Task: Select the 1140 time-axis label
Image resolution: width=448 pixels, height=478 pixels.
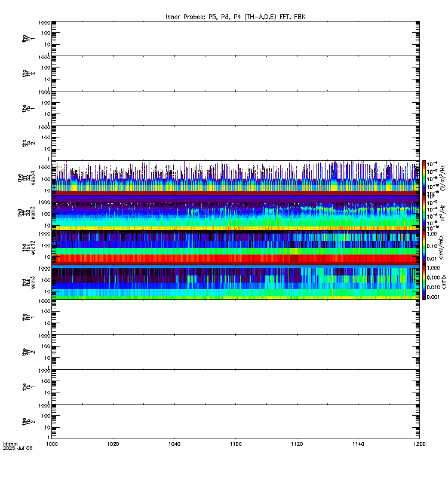Action: pos(358,444)
